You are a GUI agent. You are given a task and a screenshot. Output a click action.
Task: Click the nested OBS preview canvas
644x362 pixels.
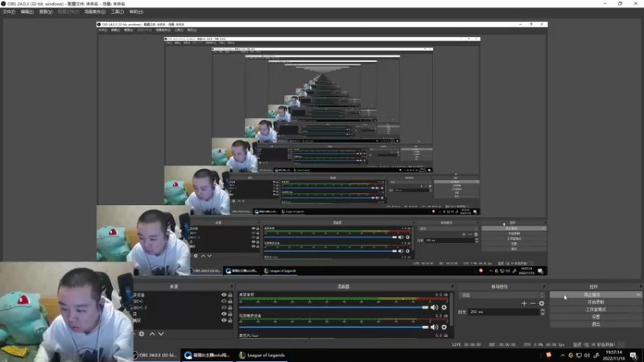click(x=322, y=148)
